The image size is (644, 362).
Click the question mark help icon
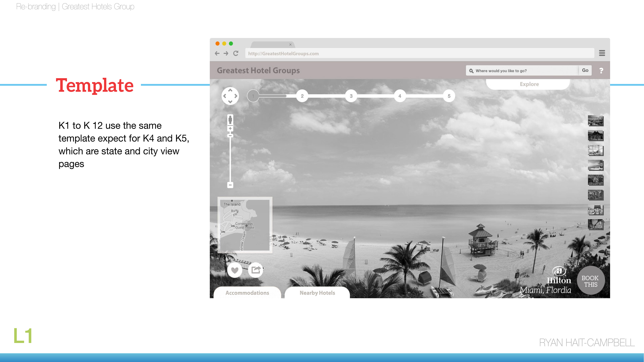tap(601, 71)
